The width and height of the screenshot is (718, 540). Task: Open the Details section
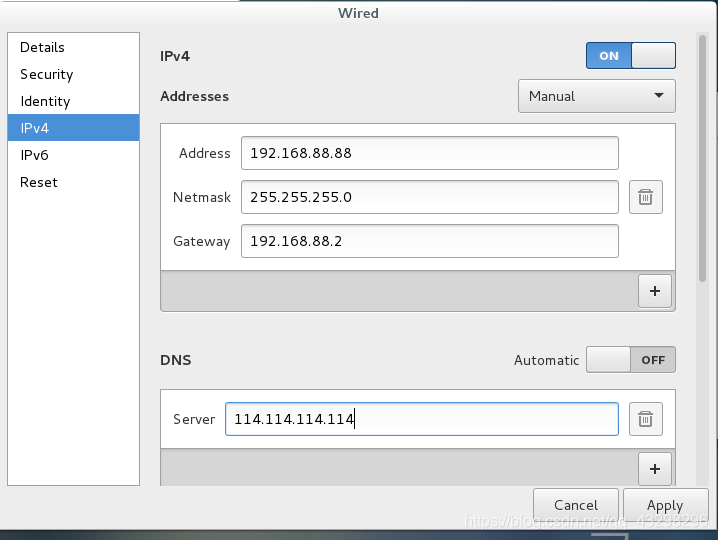(x=73, y=47)
